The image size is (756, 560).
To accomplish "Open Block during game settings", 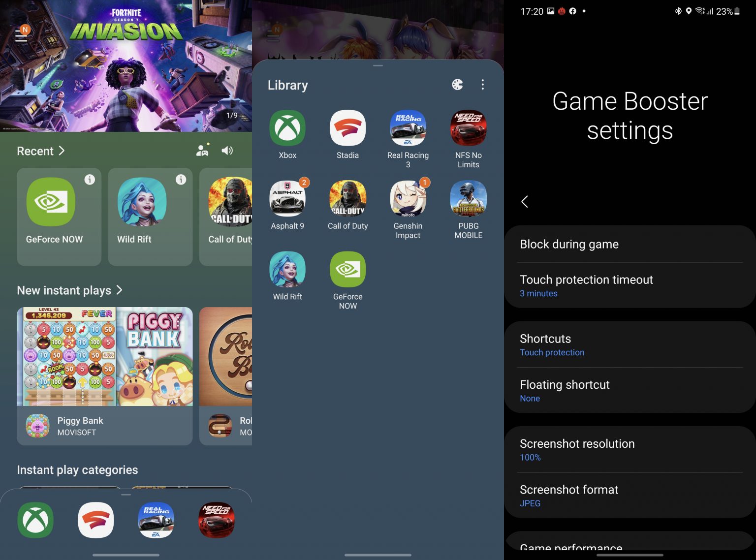I will [x=630, y=244].
